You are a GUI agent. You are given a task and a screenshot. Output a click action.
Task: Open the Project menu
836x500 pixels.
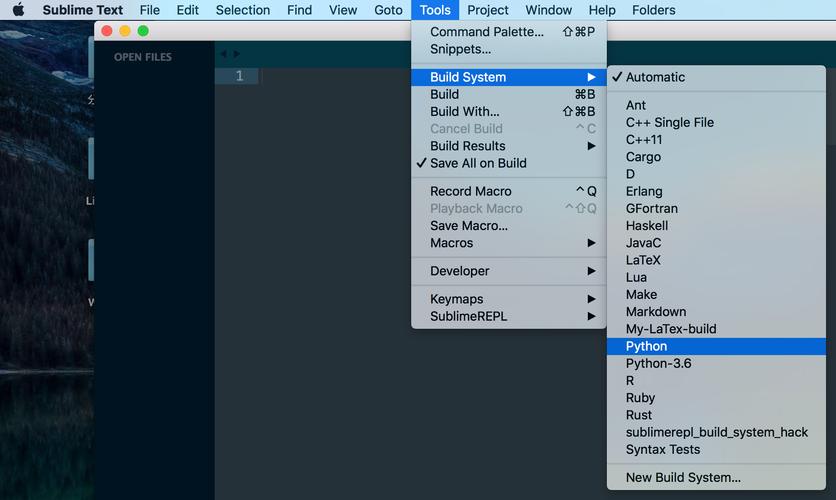click(488, 10)
